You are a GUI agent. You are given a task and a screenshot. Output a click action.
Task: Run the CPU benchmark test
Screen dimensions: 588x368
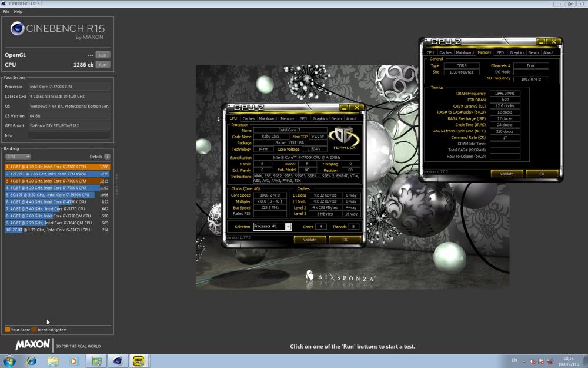[x=102, y=65]
